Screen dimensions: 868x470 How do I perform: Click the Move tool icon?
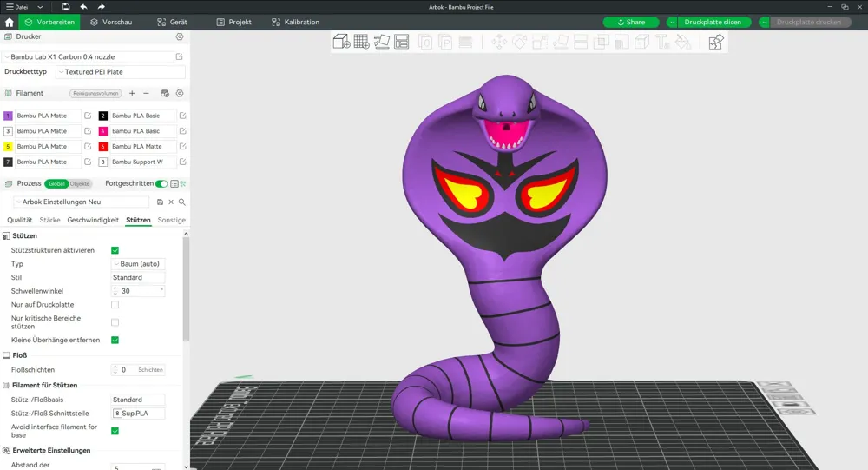point(499,42)
